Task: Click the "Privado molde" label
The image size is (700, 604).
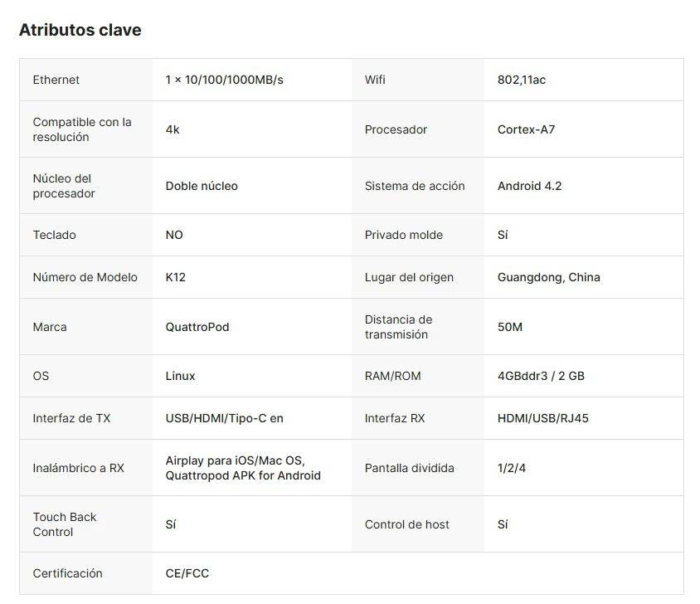Action: 403,235
